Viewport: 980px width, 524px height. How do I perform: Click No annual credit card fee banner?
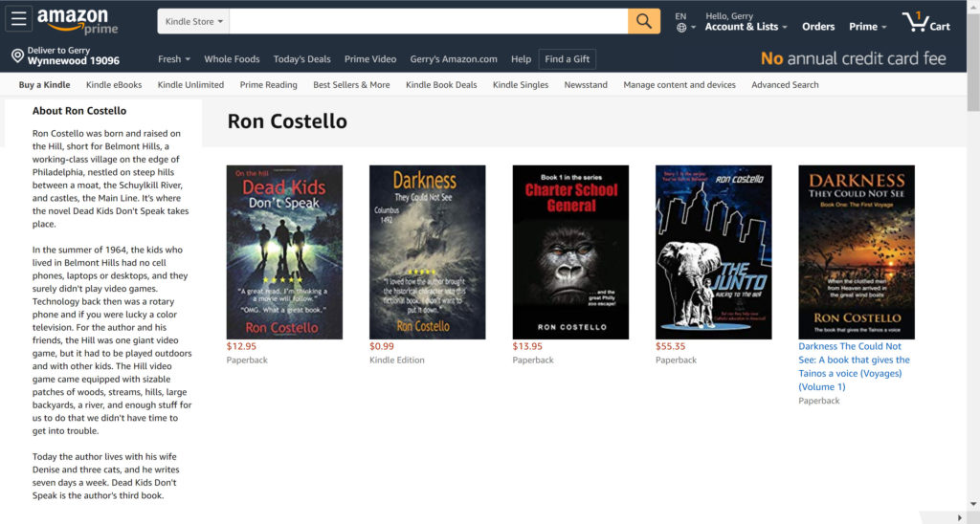click(x=853, y=58)
